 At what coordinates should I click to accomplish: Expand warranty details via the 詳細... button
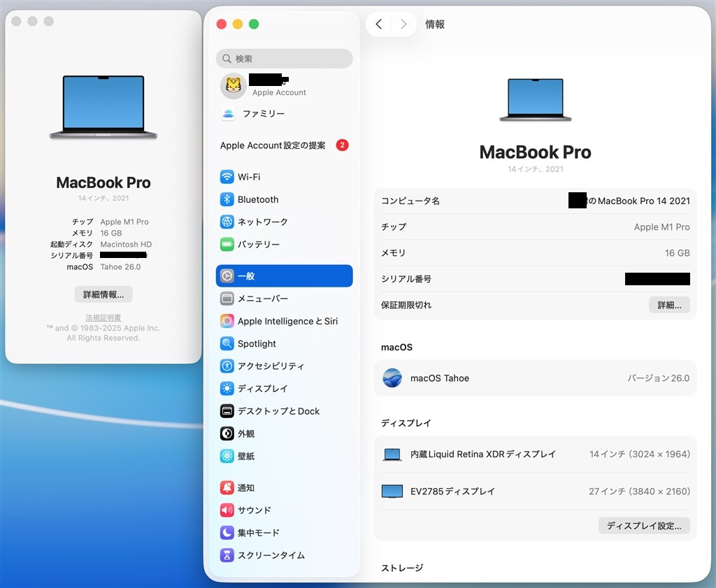(669, 305)
